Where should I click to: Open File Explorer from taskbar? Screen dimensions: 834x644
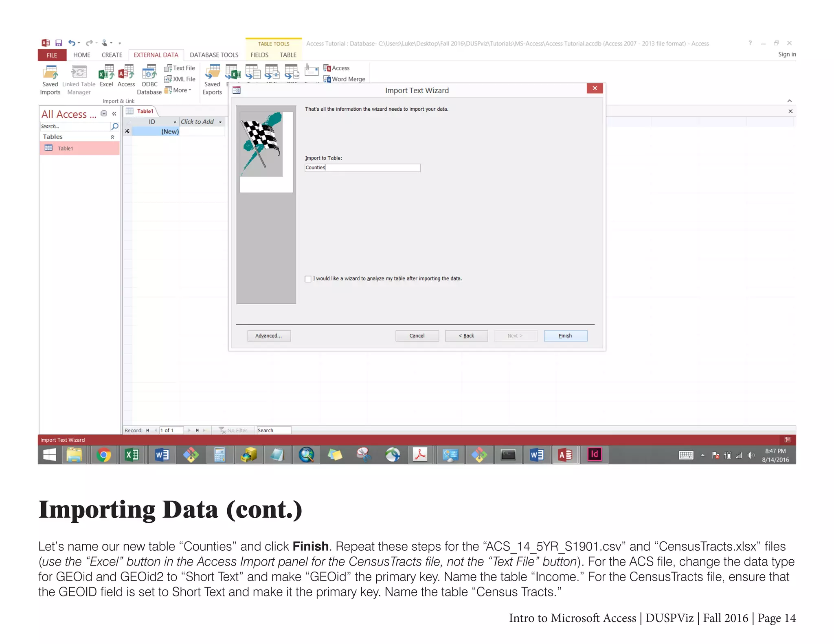75,455
